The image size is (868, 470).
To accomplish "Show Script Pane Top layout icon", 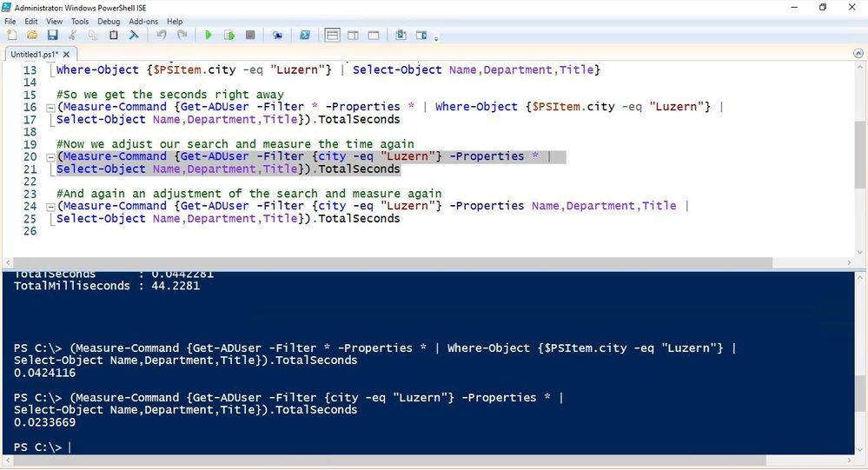I will (x=332, y=36).
